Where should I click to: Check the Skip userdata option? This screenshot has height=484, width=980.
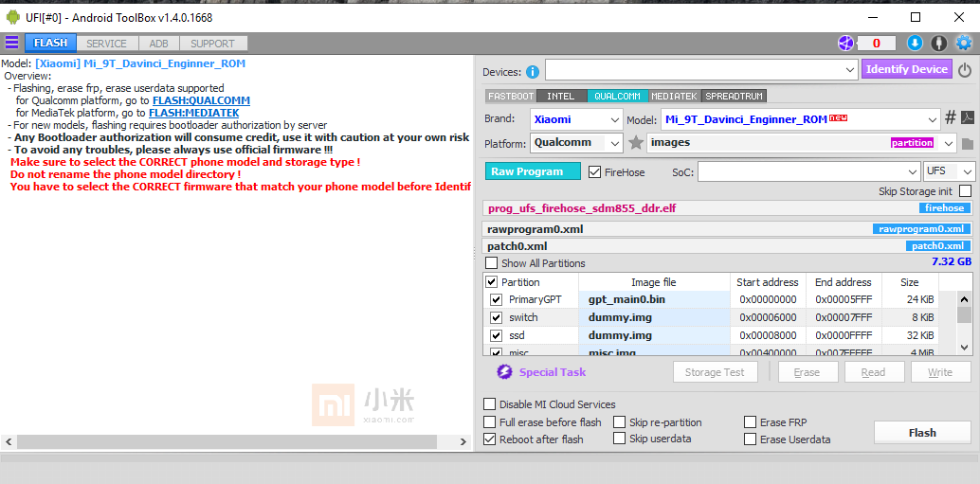(x=620, y=439)
